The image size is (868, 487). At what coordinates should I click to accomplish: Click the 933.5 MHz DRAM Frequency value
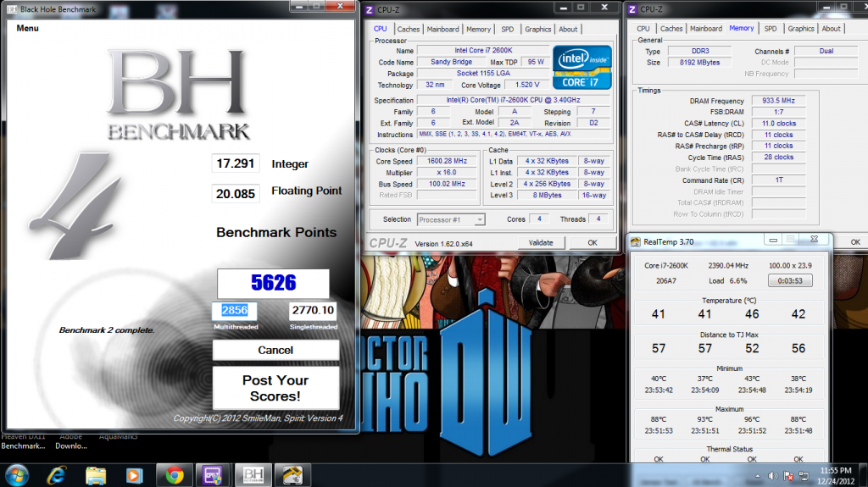[778, 101]
